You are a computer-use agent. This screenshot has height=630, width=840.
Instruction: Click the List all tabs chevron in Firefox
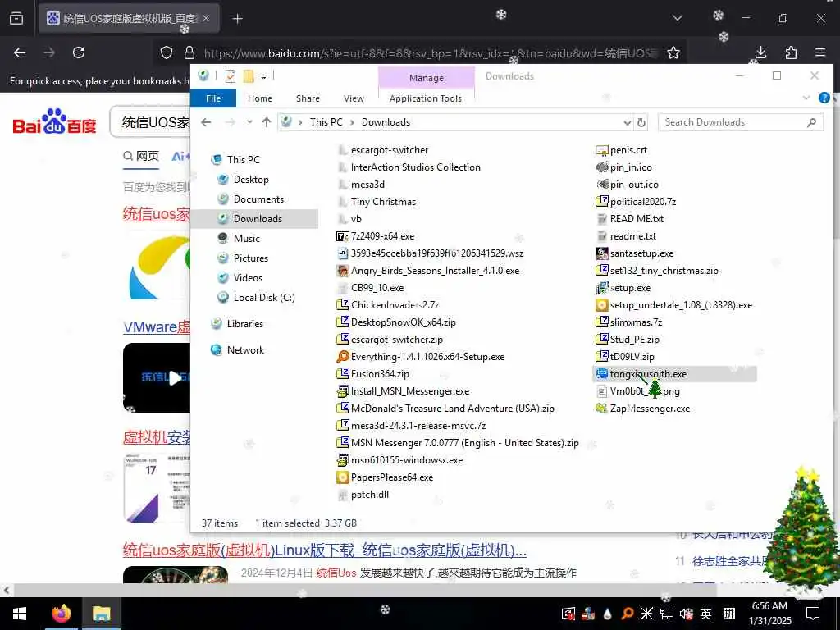coord(678,18)
